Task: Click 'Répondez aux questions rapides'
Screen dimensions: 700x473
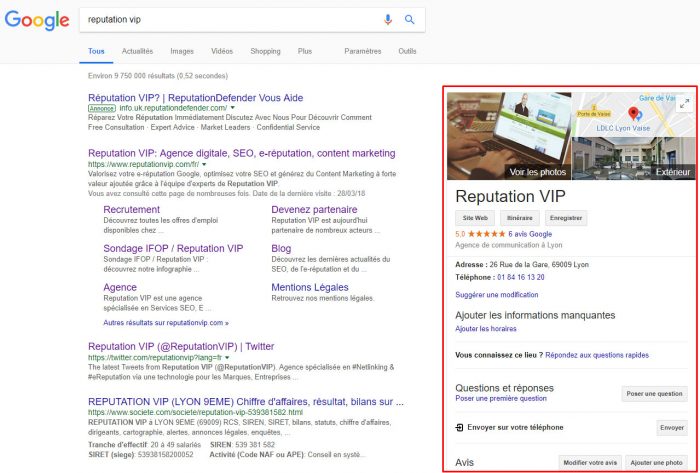Action: point(597,355)
